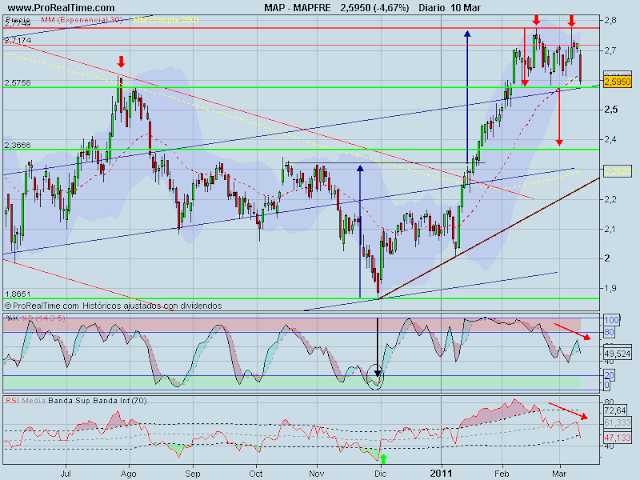Click 'Banda Inf (70)' in RSI legend

(118, 400)
